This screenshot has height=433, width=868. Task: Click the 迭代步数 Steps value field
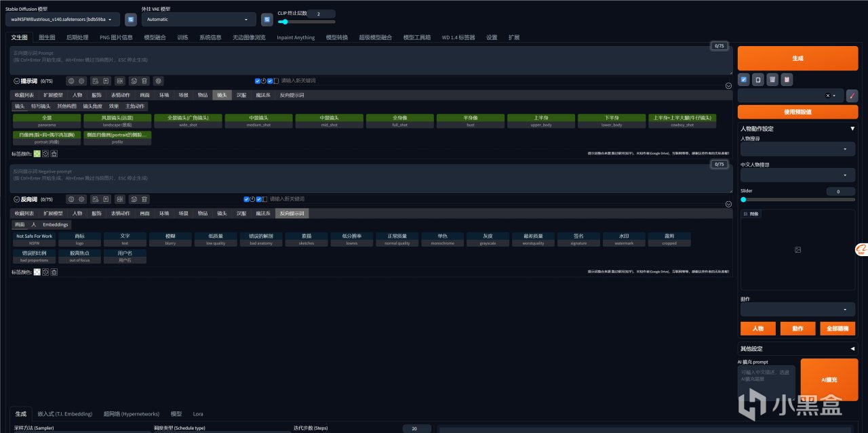click(416, 428)
